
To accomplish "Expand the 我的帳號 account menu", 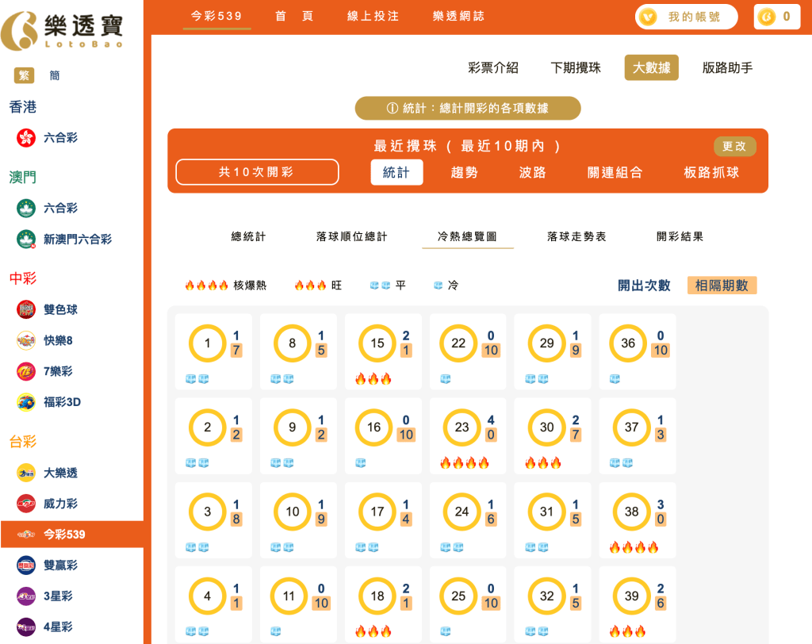I will coord(686,16).
